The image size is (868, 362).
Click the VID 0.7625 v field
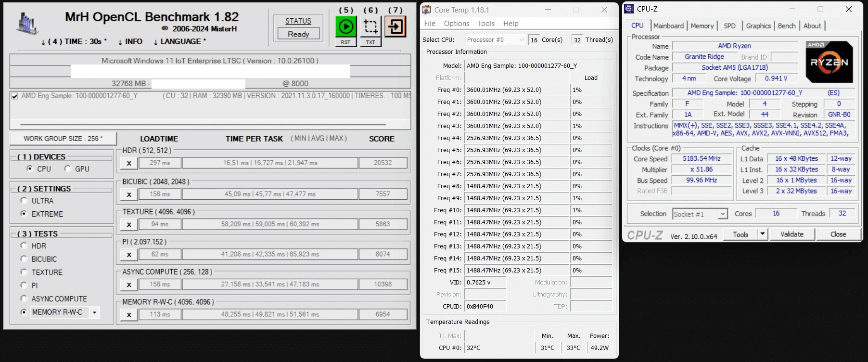tap(485, 283)
